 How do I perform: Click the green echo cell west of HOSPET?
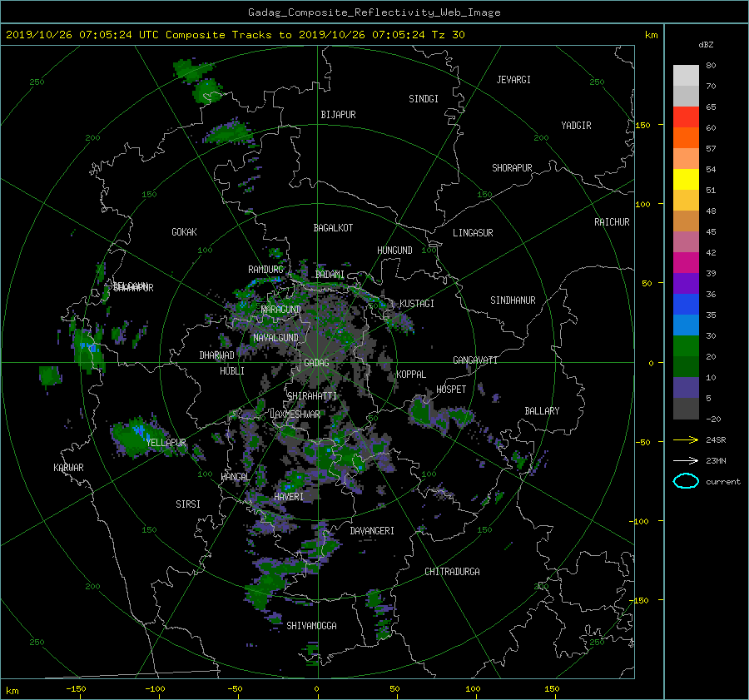point(421,410)
